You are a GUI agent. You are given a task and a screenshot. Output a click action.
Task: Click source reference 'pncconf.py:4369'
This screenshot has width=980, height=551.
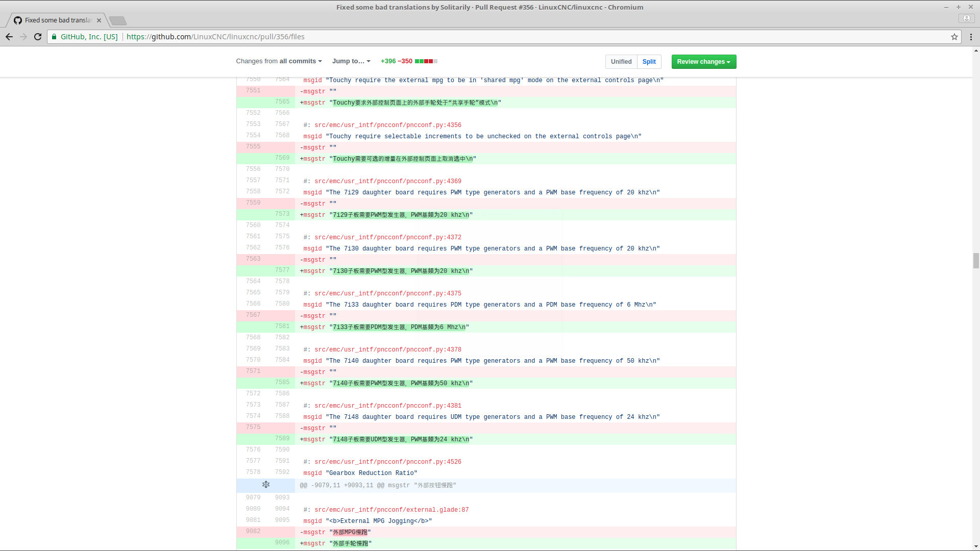click(x=388, y=182)
